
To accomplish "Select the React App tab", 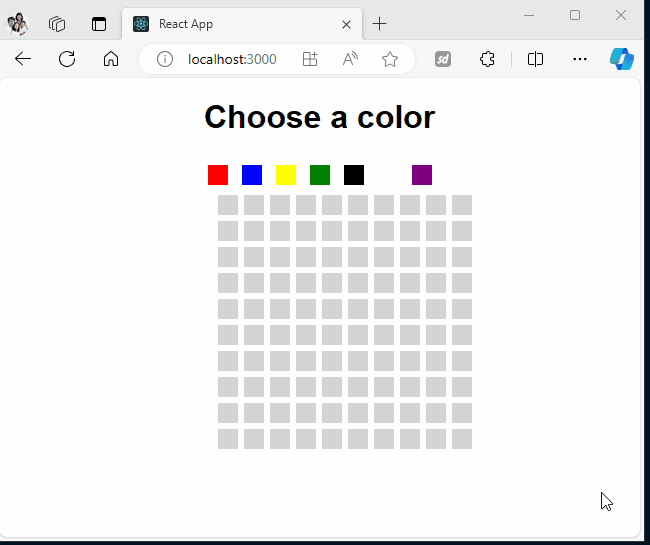I will tap(242, 24).
